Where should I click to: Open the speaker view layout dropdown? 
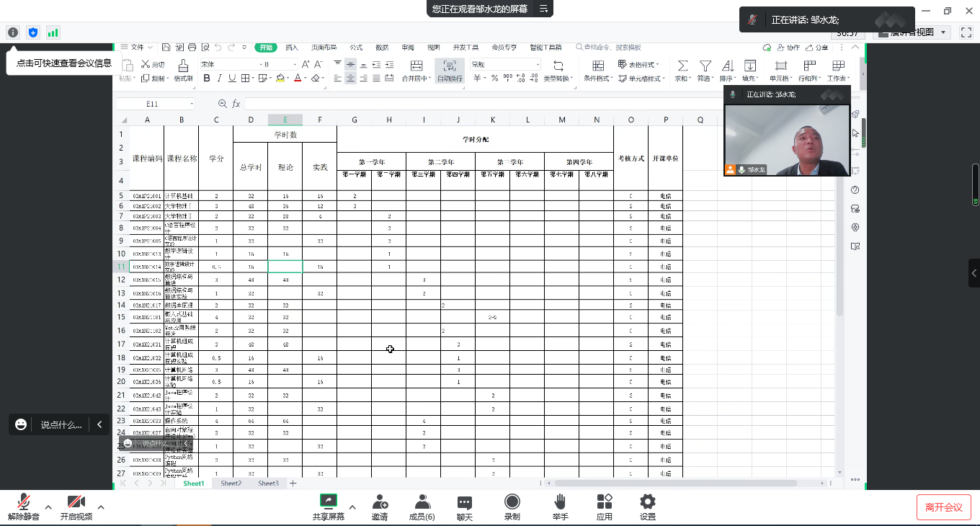[912, 32]
